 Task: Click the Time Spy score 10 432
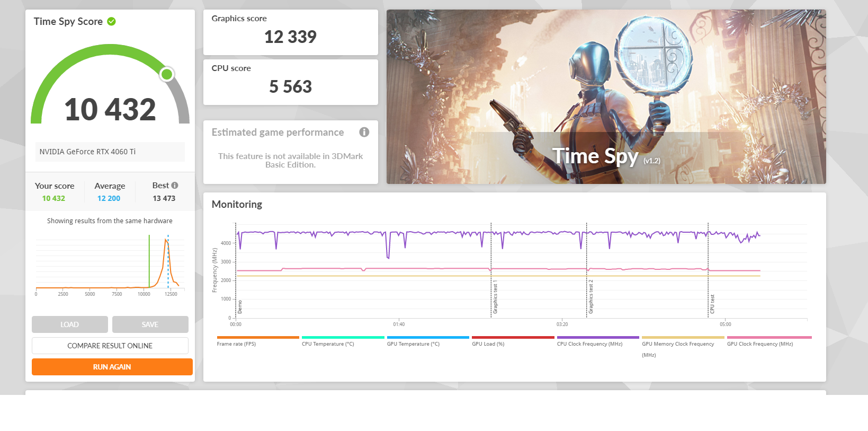[110, 109]
